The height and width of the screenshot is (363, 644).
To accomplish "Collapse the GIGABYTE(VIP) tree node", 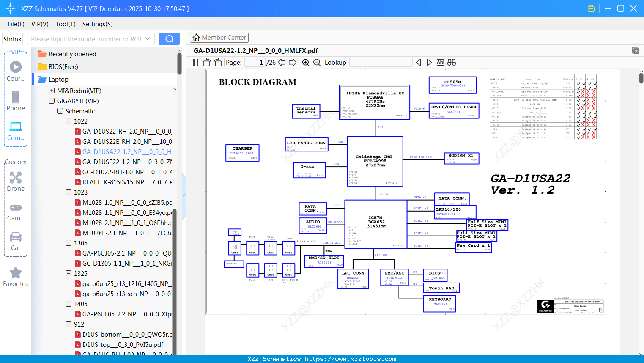I will tap(52, 101).
